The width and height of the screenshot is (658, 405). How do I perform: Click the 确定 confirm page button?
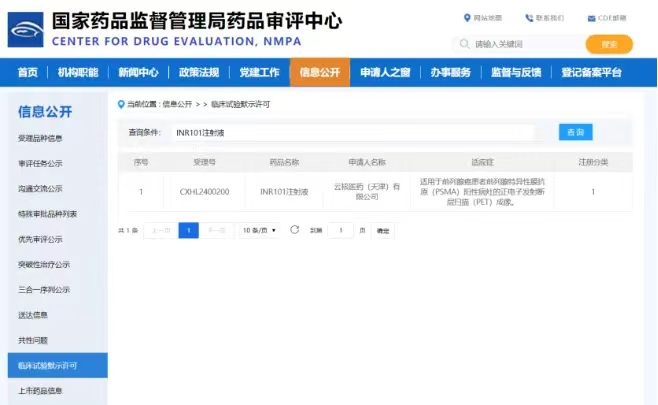(x=383, y=231)
